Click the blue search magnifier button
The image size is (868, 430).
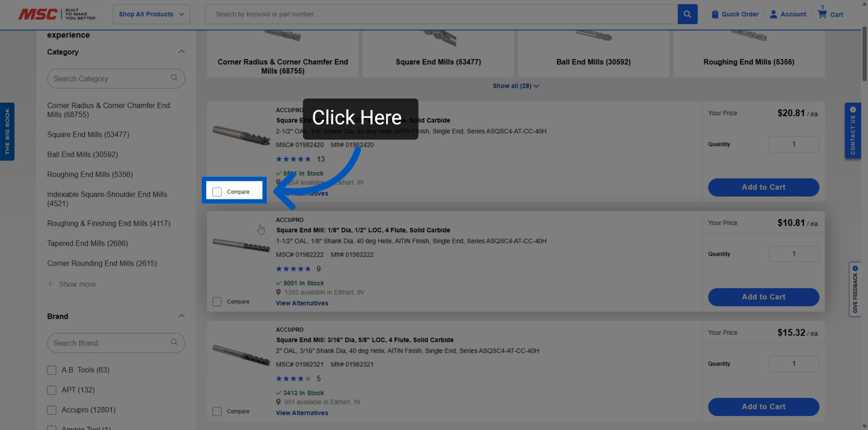pyautogui.click(x=687, y=14)
